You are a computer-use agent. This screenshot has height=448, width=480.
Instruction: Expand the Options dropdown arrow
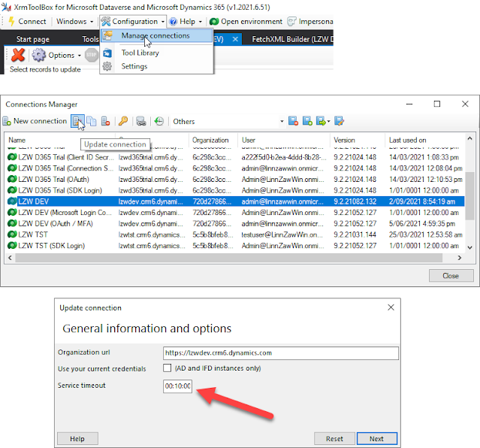[80, 56]
